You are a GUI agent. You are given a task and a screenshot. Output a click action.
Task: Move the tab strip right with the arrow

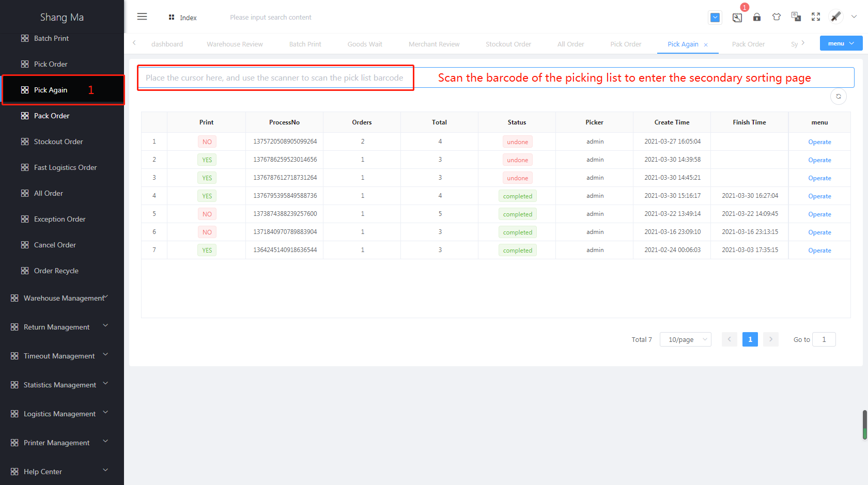803,43
